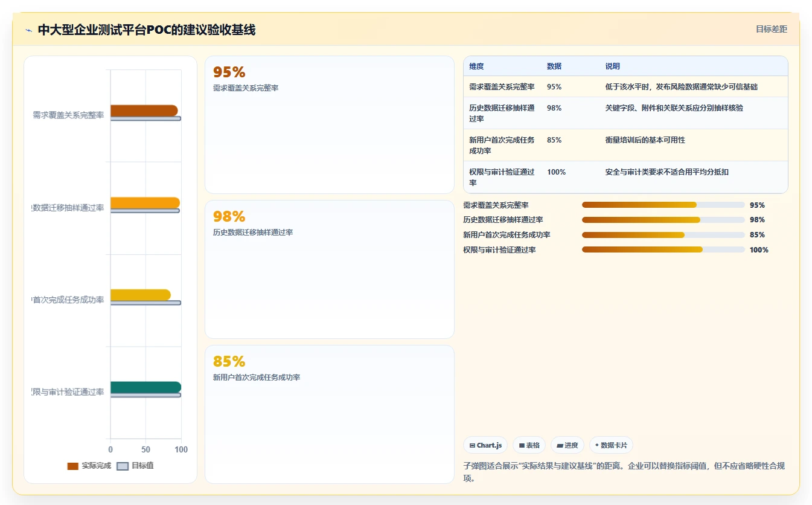Click the footer note starting with 子弹图适合展示
Screen dimensions: 812x505
(x=624, y=472)
